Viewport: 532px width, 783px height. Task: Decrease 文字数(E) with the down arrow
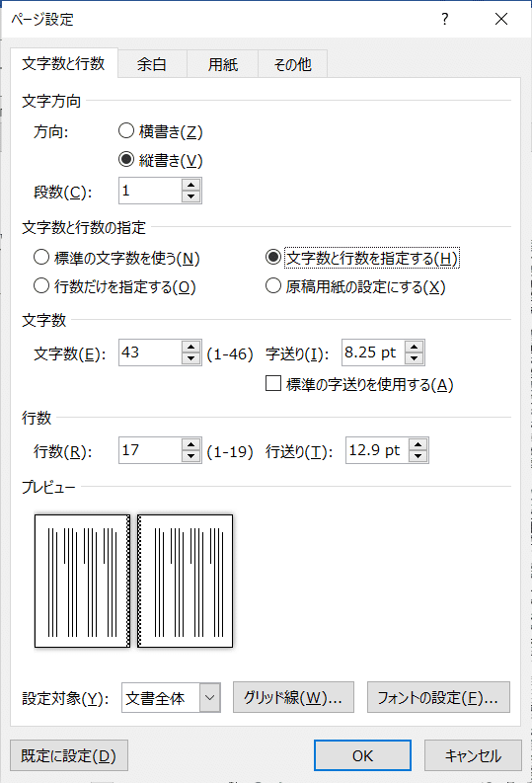(x=191, y=358)
